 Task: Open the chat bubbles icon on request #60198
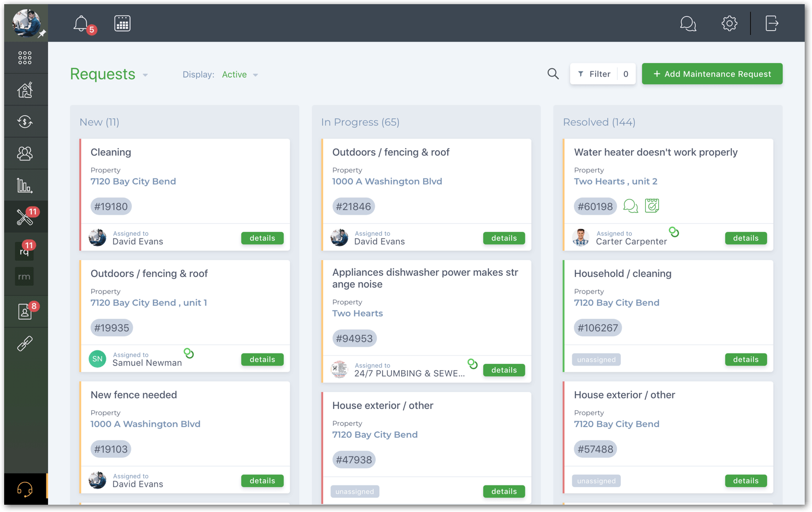(630, 206)
